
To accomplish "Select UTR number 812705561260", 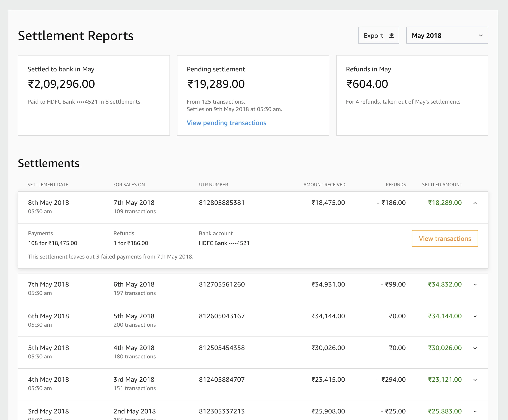I will pos(222,284).
